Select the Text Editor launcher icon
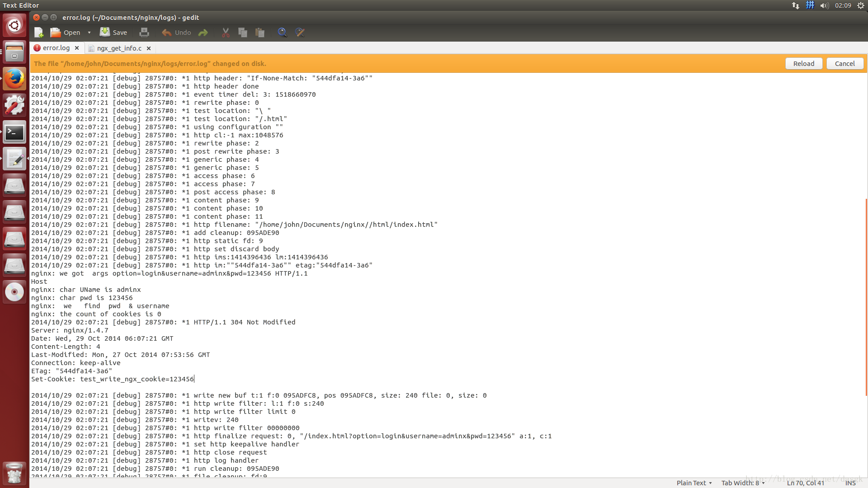This screenshot has height=488, width=868. [x=14, y=159]
